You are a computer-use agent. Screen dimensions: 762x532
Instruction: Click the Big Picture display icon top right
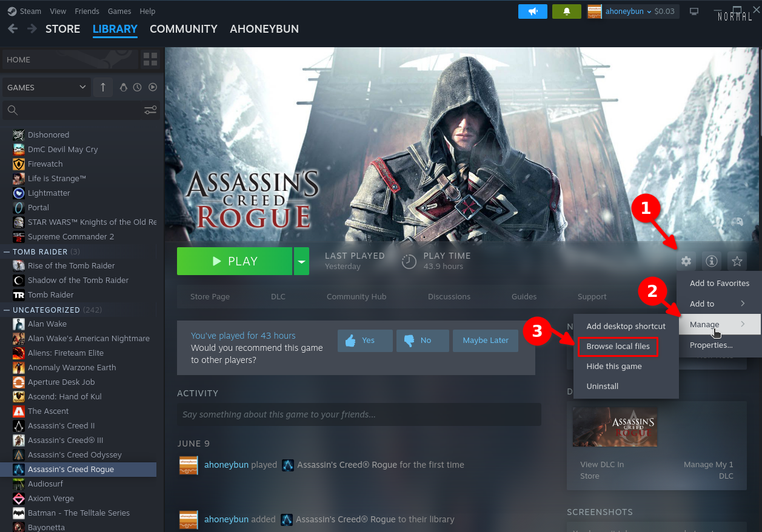click(693, 11)
